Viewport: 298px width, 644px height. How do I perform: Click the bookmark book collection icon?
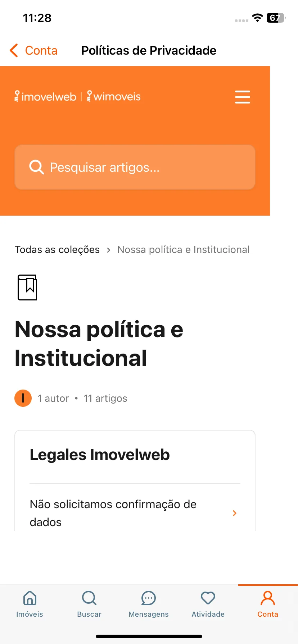coord(27,287)
